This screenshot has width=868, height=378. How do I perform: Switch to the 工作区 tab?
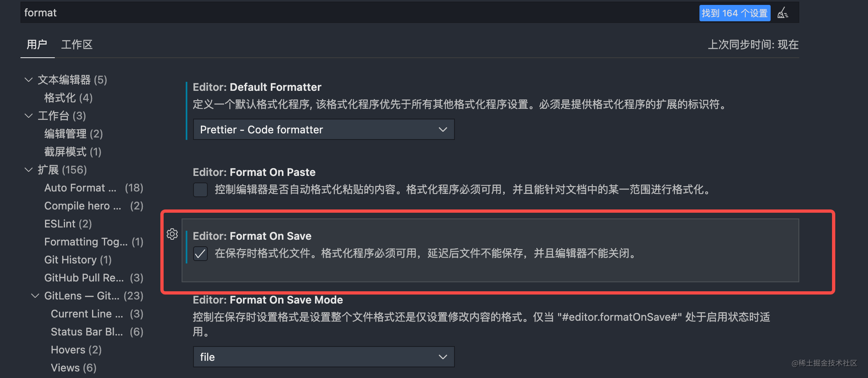point(77,45)
